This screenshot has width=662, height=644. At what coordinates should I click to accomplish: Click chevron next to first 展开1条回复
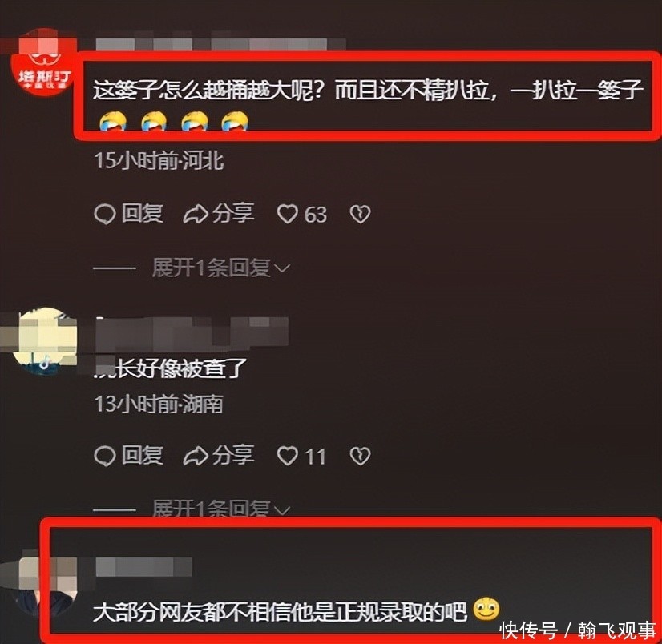[282, 268]
